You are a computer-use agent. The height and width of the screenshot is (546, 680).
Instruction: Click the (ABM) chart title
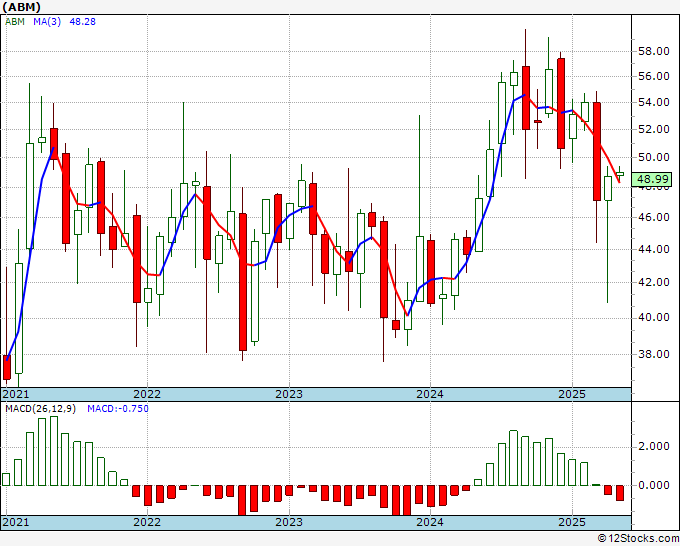tap(21, 7)
